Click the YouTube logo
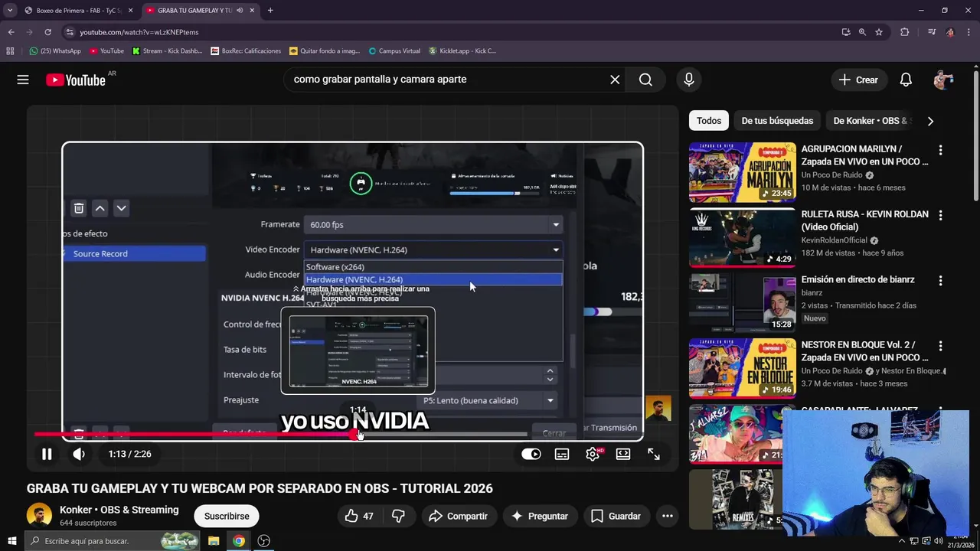The width and height of the screenshot is (980, 551). [x=76, y=80]
